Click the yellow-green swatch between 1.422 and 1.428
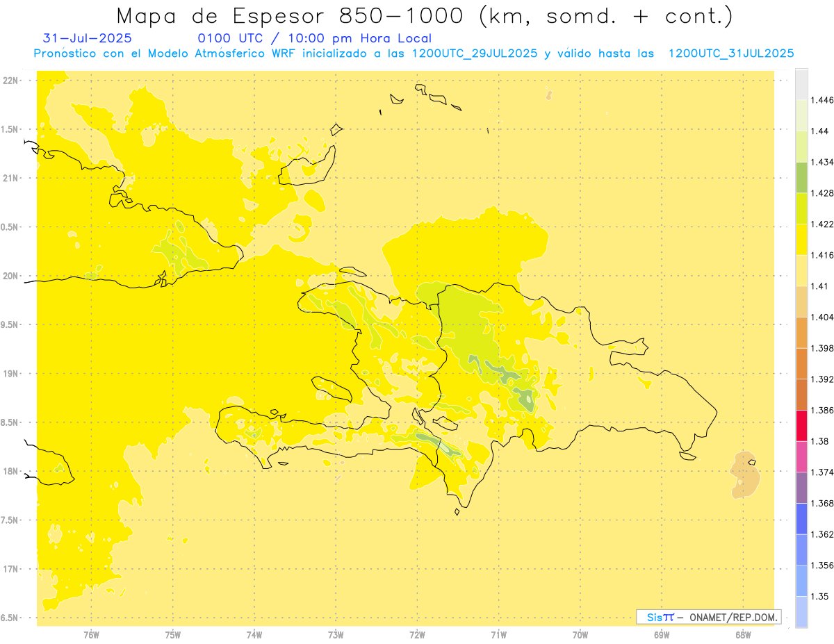This screenshot has width=834, height=644. click(x=801, y=208)
